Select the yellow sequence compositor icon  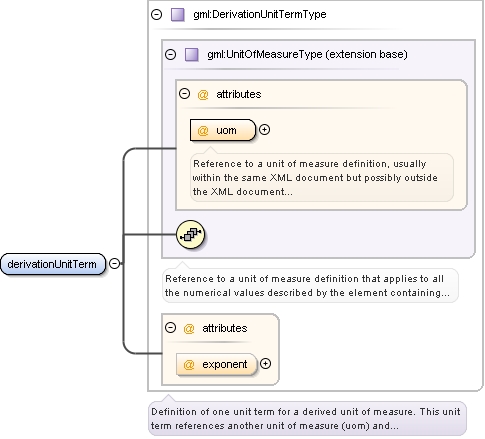tap(191, 235)
